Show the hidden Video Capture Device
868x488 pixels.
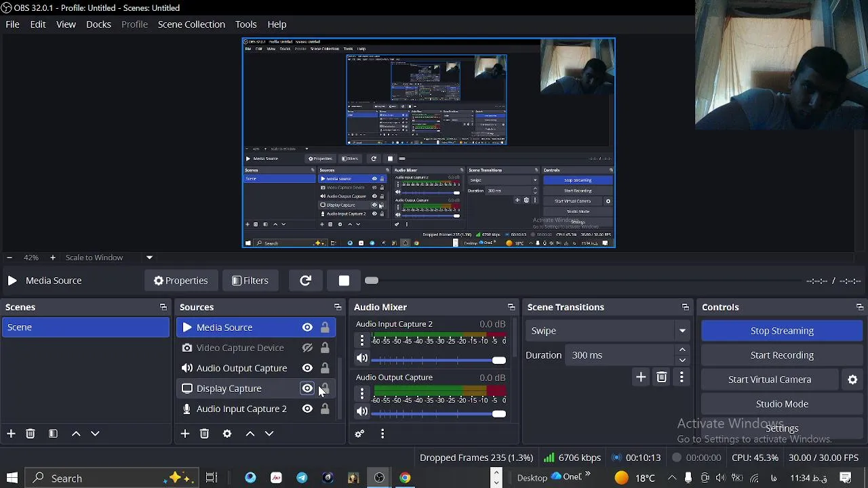pos(307,348)
